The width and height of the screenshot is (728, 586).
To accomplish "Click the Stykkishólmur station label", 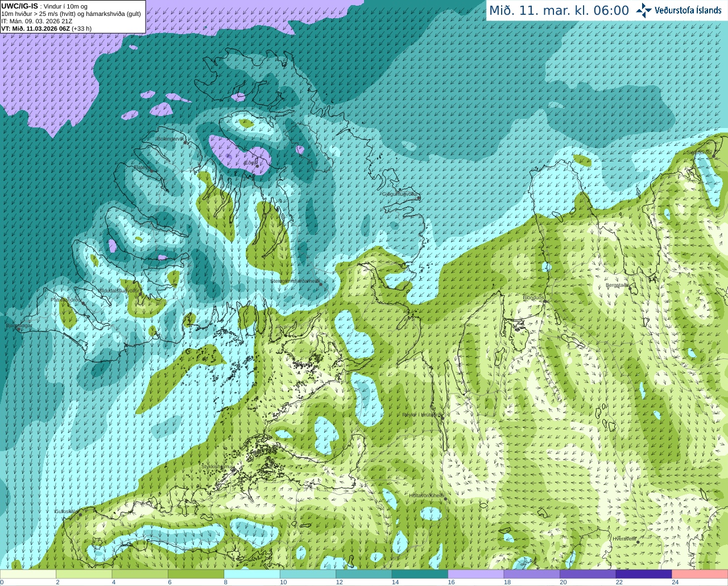I will [217, 466].
